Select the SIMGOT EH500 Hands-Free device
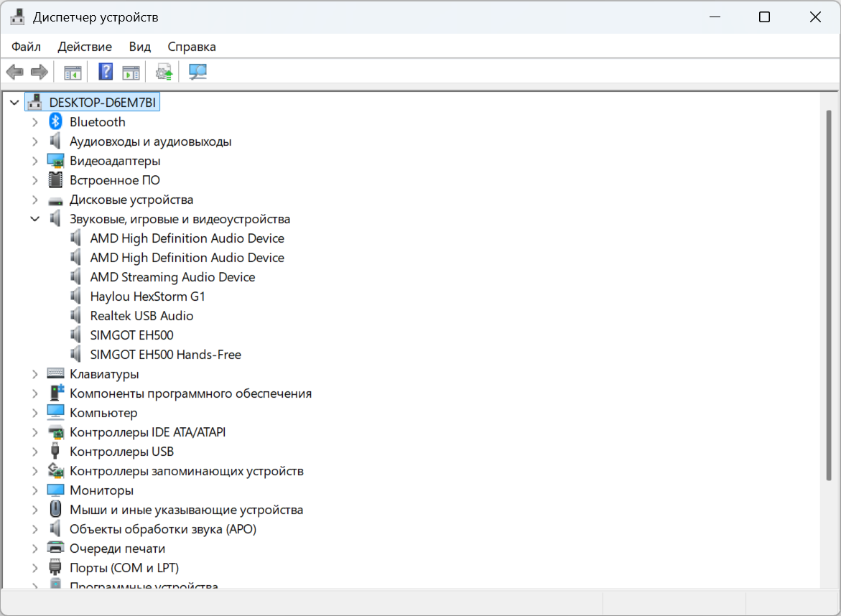 pyautogui.click(x=166, y=355)
